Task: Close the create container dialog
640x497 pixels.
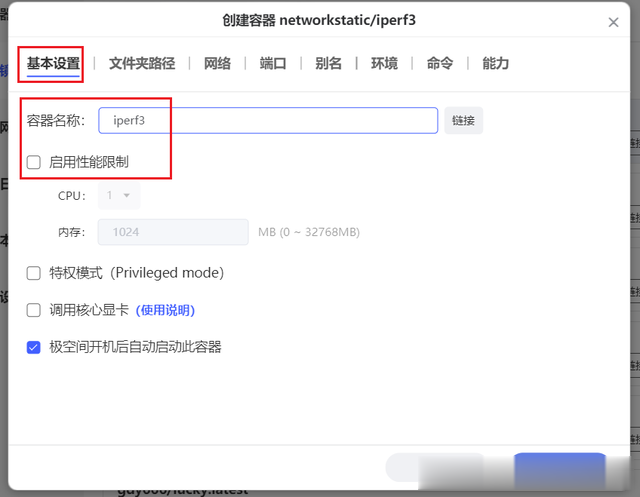Action: pos(613,22)
